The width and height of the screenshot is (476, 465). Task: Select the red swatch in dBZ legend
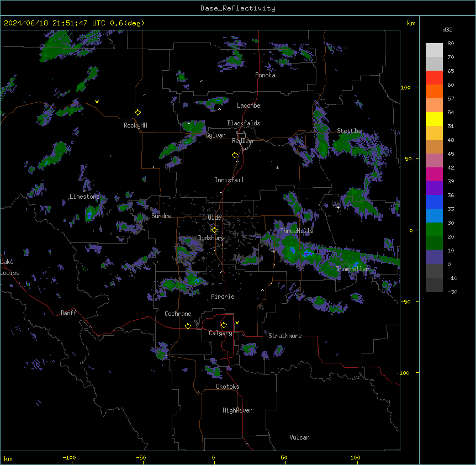434,78
